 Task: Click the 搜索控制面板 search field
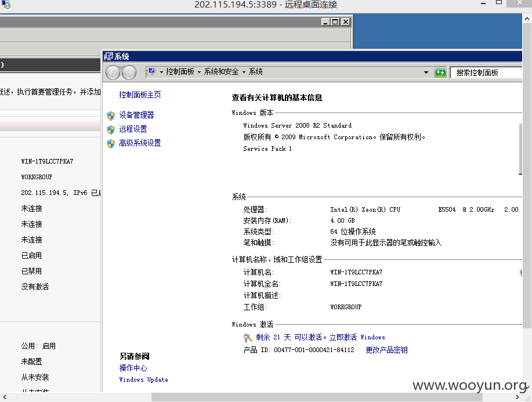(486, 73)
